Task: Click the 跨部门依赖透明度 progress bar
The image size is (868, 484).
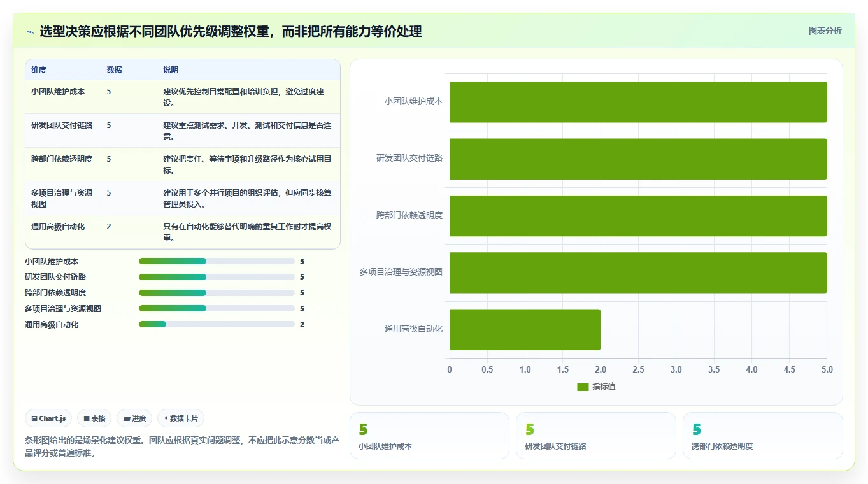Action: [217, 293]
